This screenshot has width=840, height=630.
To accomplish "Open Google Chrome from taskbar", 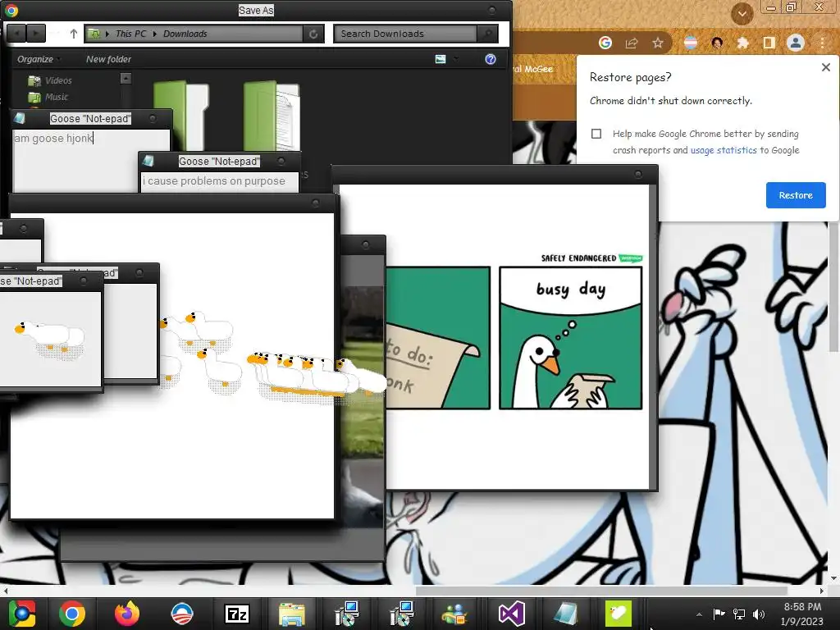I will (x=72, y=614).
